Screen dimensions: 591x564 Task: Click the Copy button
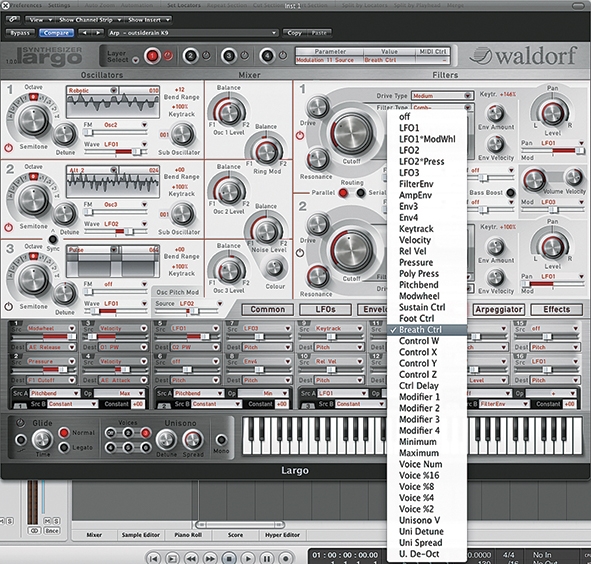(x=294, y=33)
